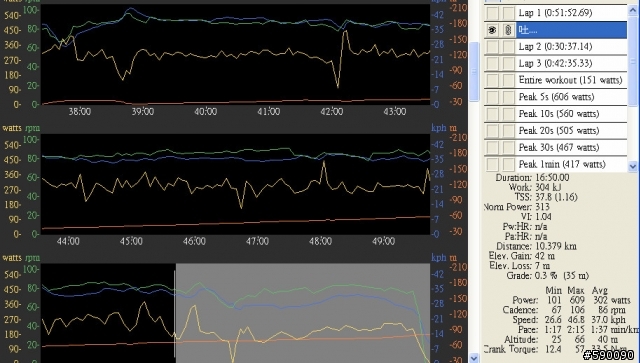640x363 pixels.
Task: Tick the second-column box beside Lap 1
Action: click(508, 13)
